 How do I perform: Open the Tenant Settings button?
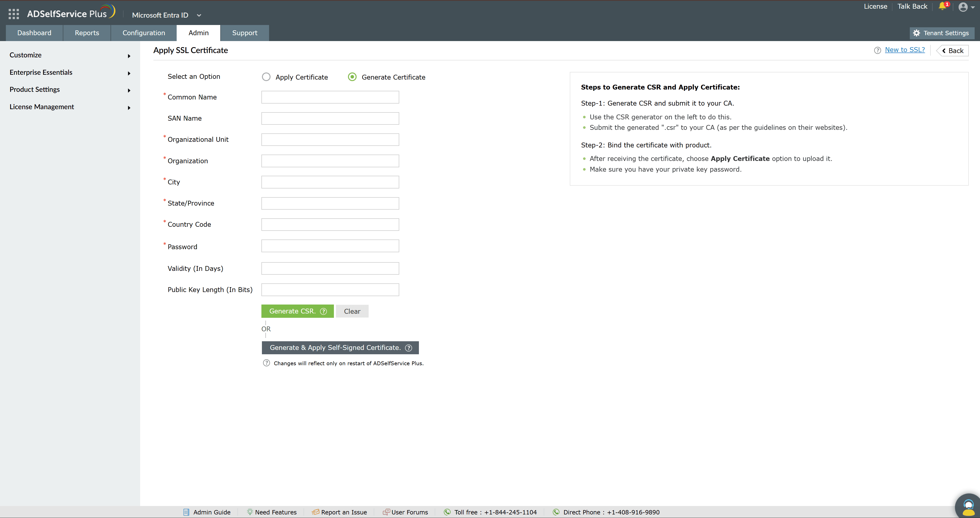tap(942, 33)
